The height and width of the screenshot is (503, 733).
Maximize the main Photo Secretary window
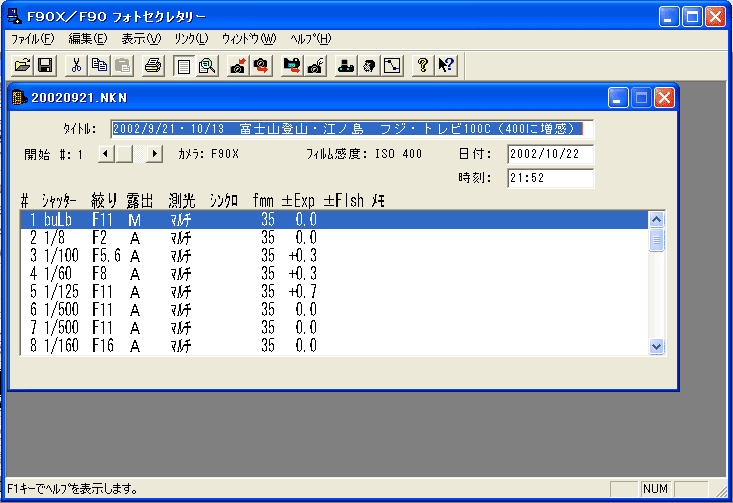pyautogui.click(x=692, y=17)
